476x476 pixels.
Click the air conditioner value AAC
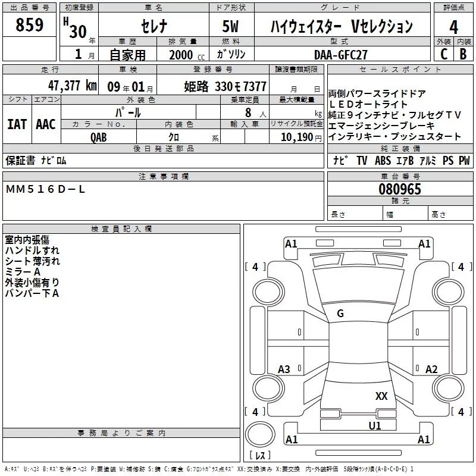pyautogui.click(x=46, y=124)
